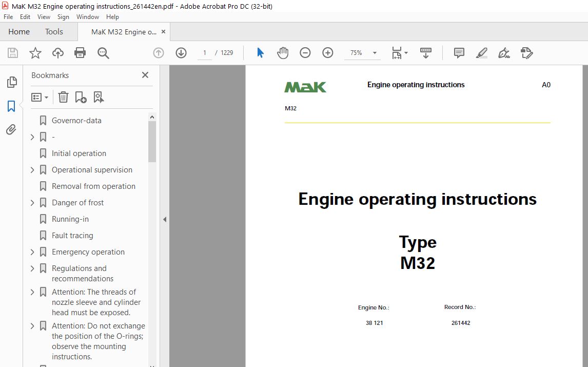Open the zoom level dropdown
The height and width of the screenshot is (367, 588).
click(375, 53)
